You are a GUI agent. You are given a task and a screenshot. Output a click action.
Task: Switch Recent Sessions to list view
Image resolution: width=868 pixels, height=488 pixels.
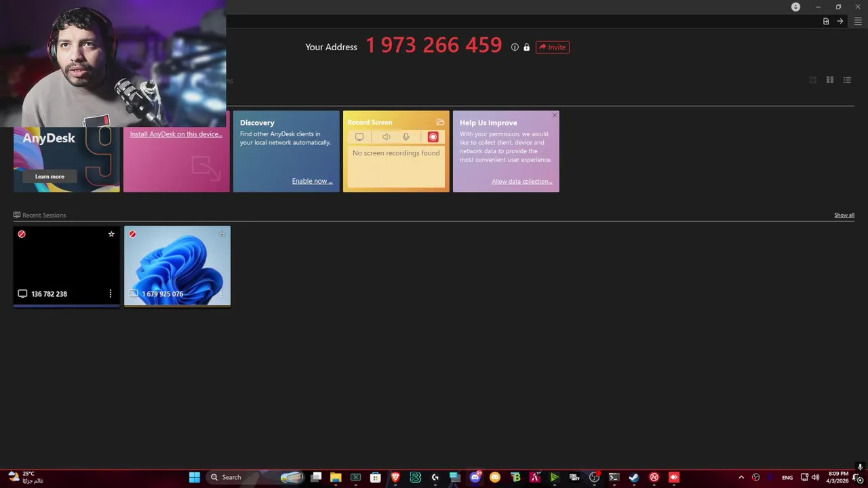(847, 80)
